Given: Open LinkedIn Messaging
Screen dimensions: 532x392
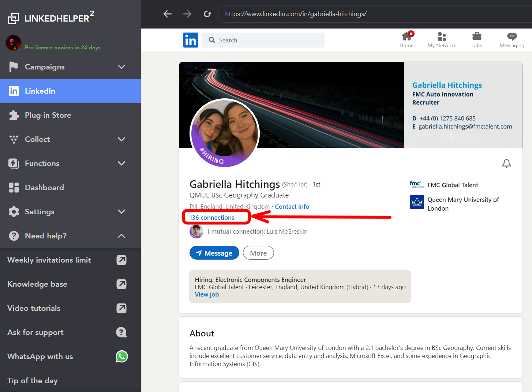Looking at the screenshot, I should click(x=512, y=39).
